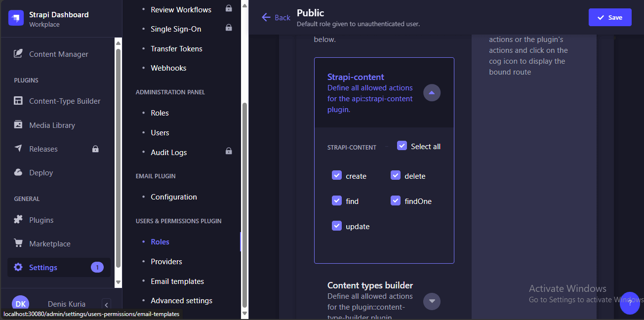
Task: Uncheck the find permission checkbox
Action: click(x=337, y=200)
